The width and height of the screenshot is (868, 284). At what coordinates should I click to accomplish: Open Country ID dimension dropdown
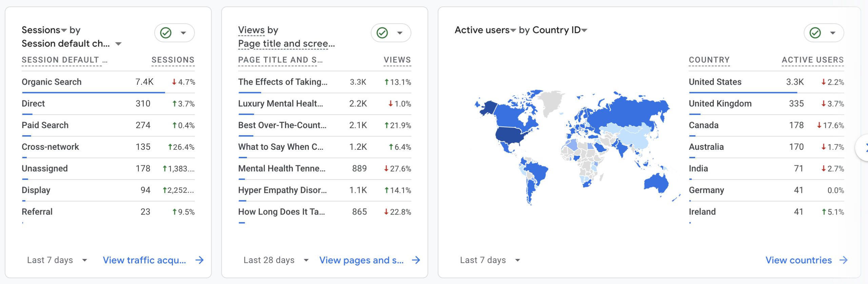click(x=584, y=31)
